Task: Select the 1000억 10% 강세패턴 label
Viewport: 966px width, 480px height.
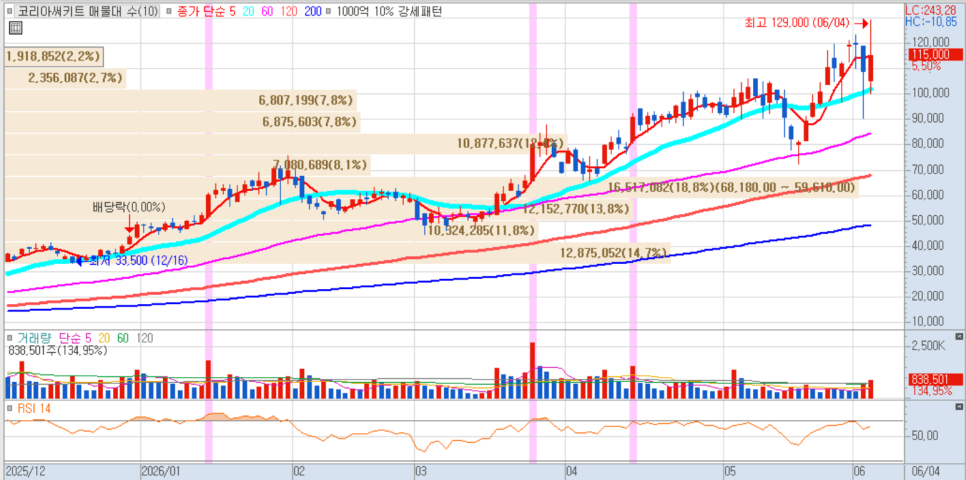Action: pyautogui.click(x=389, y=11)
